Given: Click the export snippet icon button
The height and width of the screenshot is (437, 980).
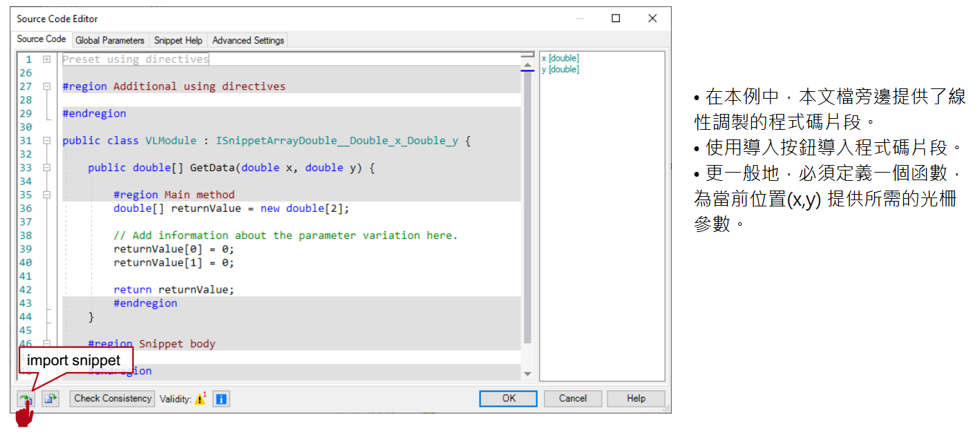Looking at the screenshot, I should point(50,398).
